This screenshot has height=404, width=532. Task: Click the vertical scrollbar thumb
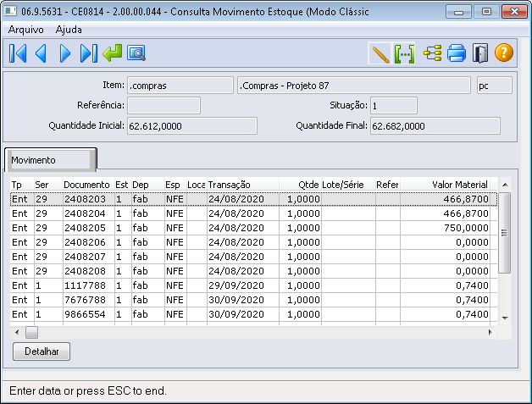click(505, 232)
